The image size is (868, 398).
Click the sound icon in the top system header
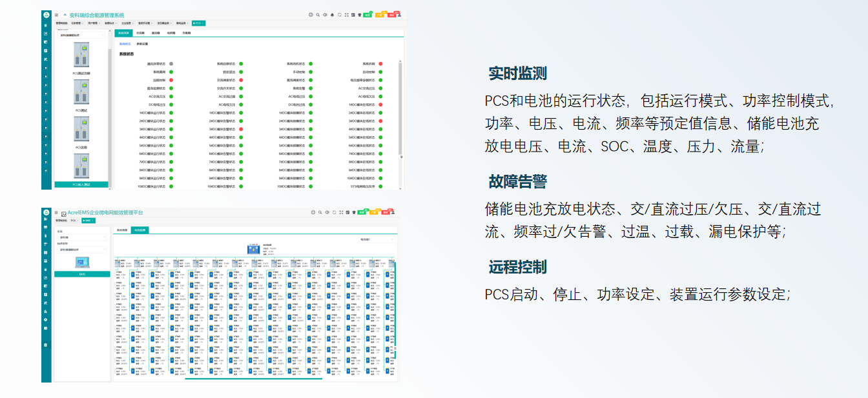(x=325, y=15)
